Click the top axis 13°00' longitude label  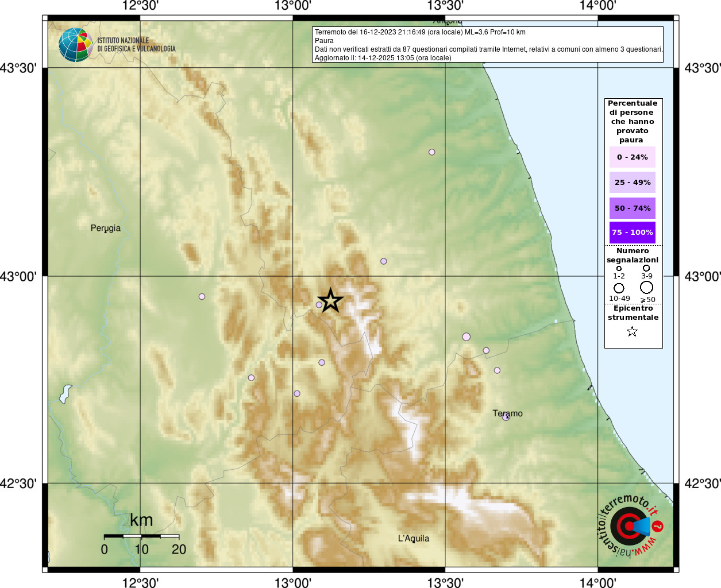pos(293,6)
